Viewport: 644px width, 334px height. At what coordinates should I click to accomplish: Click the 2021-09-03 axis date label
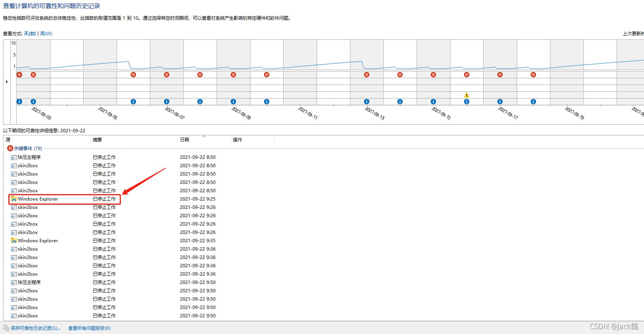[x=41, y=113]
